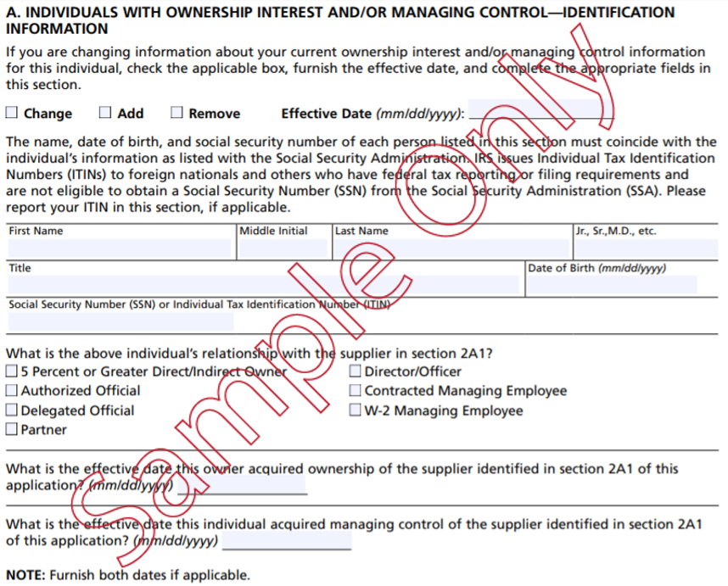Click the Jr., Sr., M.D. suffix field
This screenshot has width=728, height=586.
tap(645, 248)
